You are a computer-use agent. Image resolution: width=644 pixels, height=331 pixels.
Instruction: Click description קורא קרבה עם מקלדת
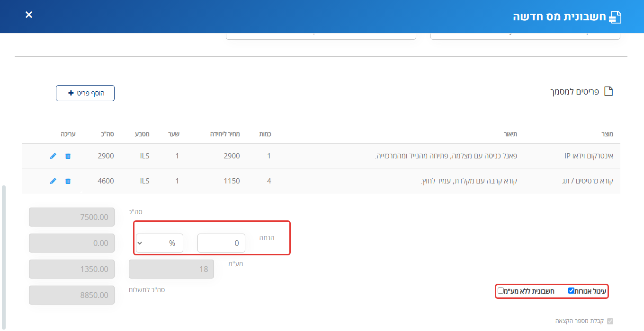pyautogui.click(x=469, y=181)
